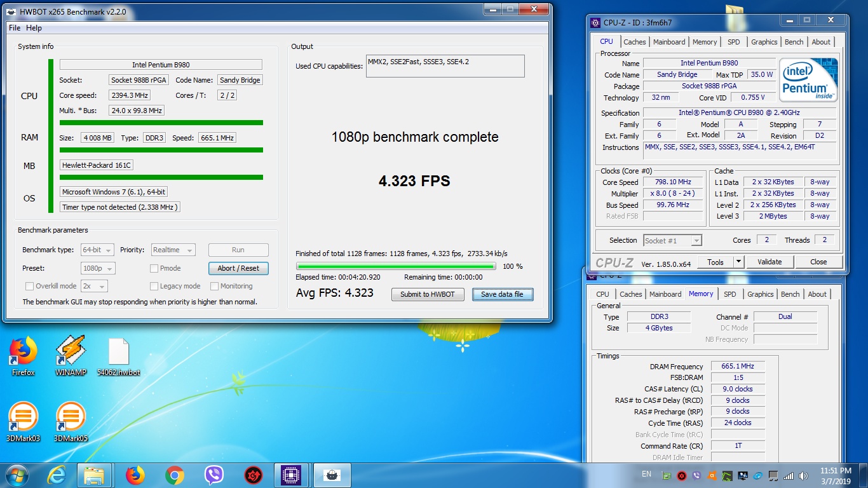Open the 3DMark03 desktop shortcut
Viewport: 868px width, 488px height.
(x=24, y=421)
